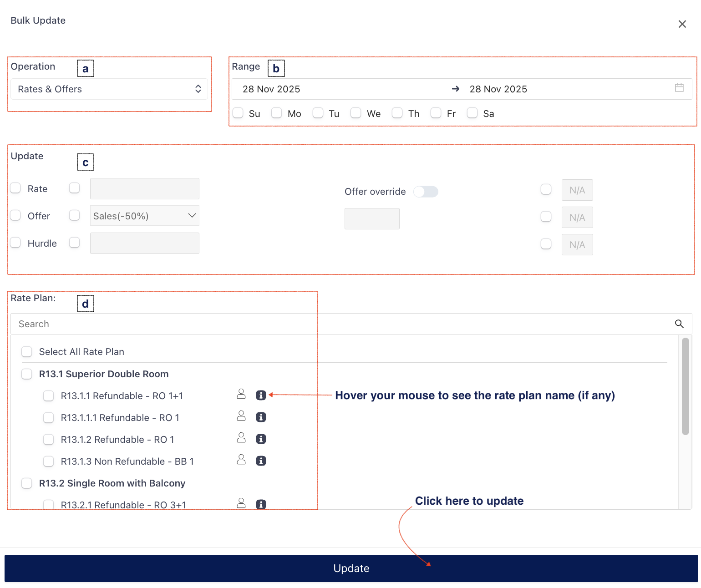The width and height of the screenshot is (701, 588).
Task: Tick the Monday day checkbox
Action: (277, 113)
